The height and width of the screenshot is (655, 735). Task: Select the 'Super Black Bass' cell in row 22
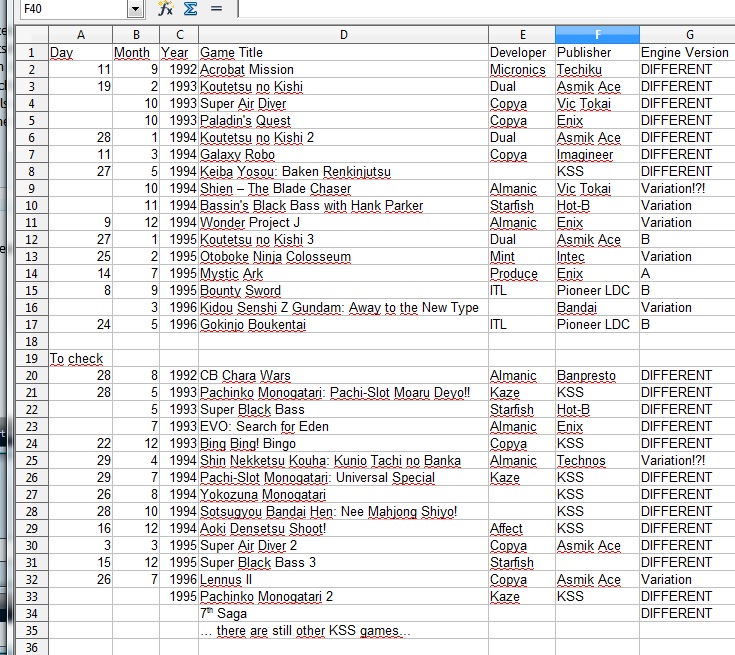(x=344, y=409)
